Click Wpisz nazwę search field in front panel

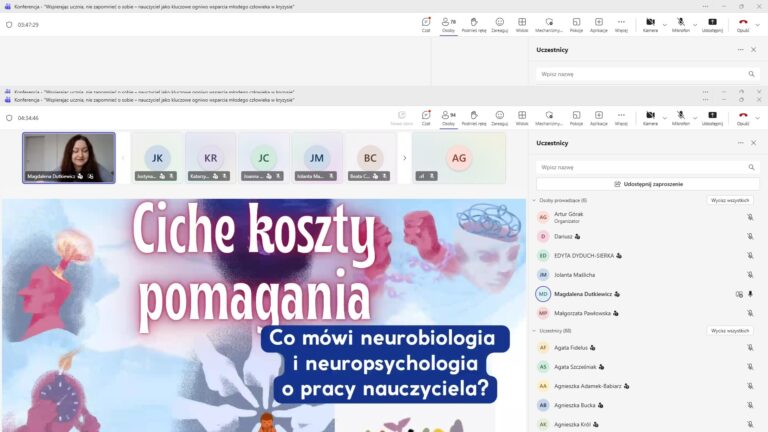click(648, 168)
